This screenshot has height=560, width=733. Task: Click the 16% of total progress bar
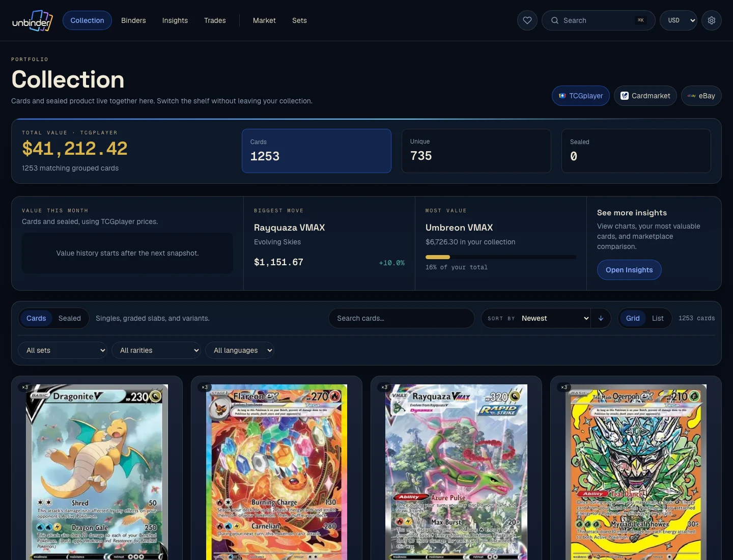(501, 257)
